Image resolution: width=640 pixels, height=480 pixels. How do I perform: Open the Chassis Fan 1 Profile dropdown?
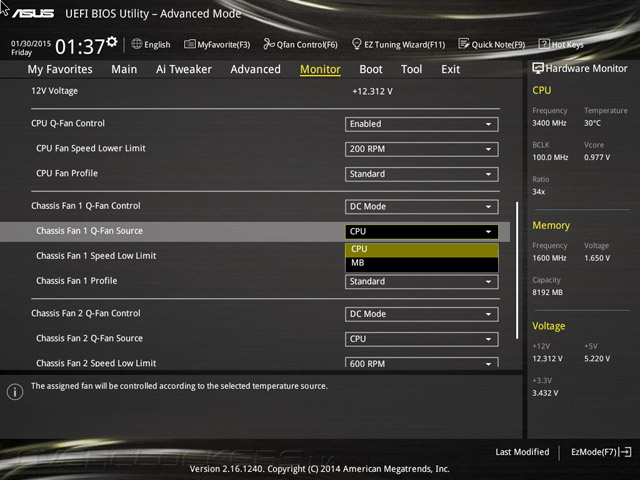tap(422, 282)
